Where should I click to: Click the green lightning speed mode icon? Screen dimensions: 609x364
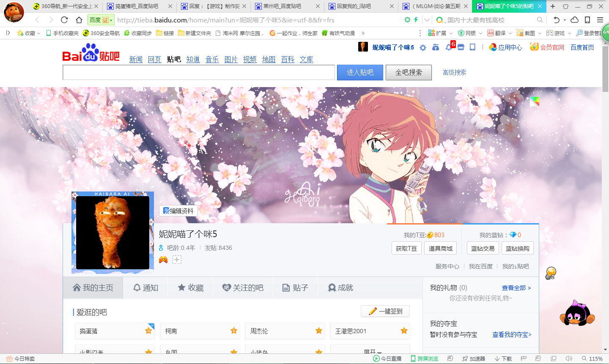tap(416, 20)
